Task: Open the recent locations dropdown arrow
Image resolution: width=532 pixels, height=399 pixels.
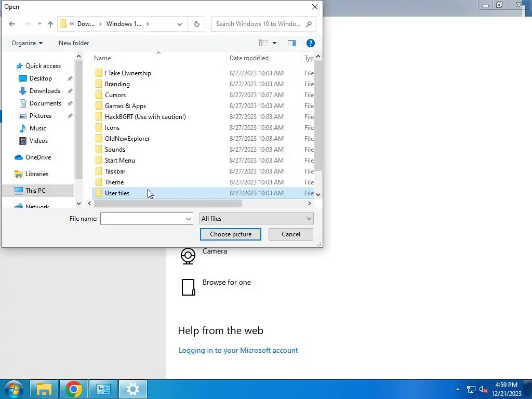Action: tap(39, 24)
